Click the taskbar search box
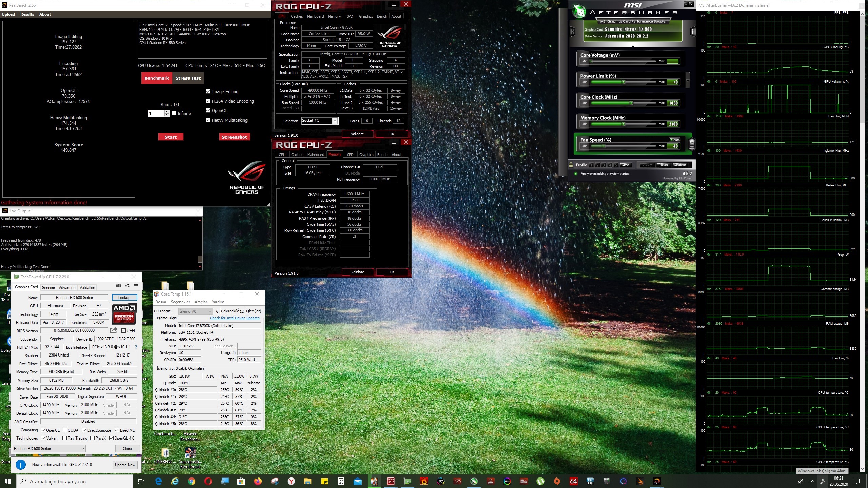 [75, 481]
